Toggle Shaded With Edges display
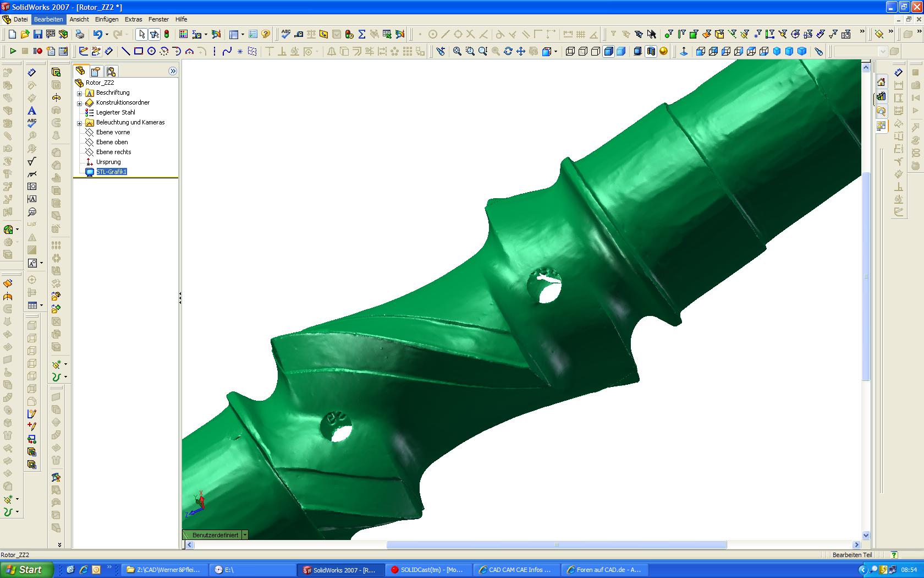Screen dimensions: 924x578 pos(609,51)
